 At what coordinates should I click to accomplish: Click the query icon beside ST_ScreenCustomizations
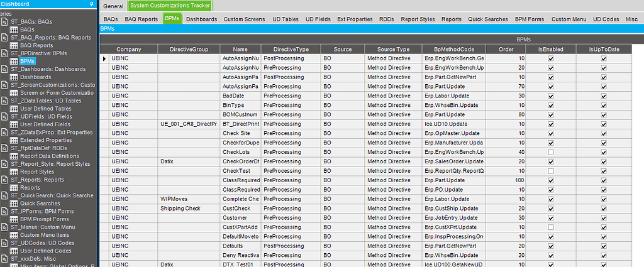(4, 85)
